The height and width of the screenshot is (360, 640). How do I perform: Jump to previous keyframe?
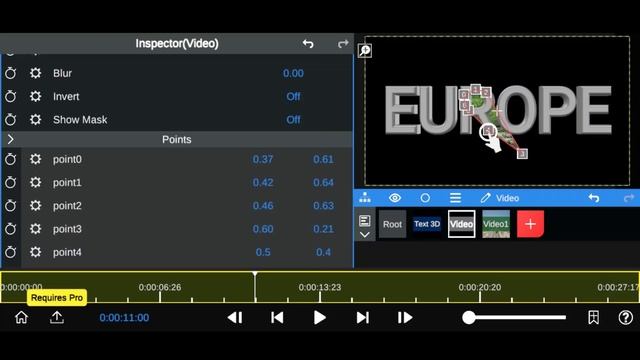277,318
